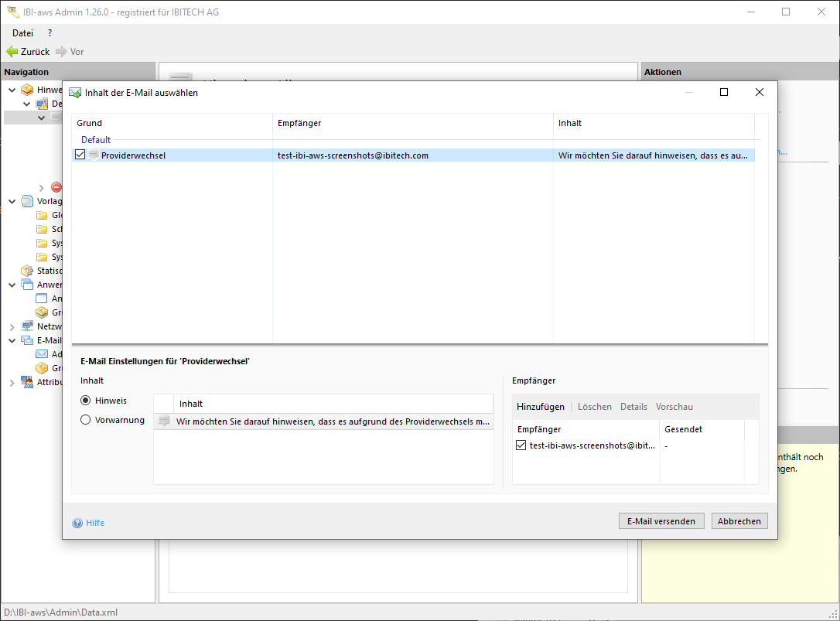
Task: Open the question mark help menu
Action: point(50,33)
